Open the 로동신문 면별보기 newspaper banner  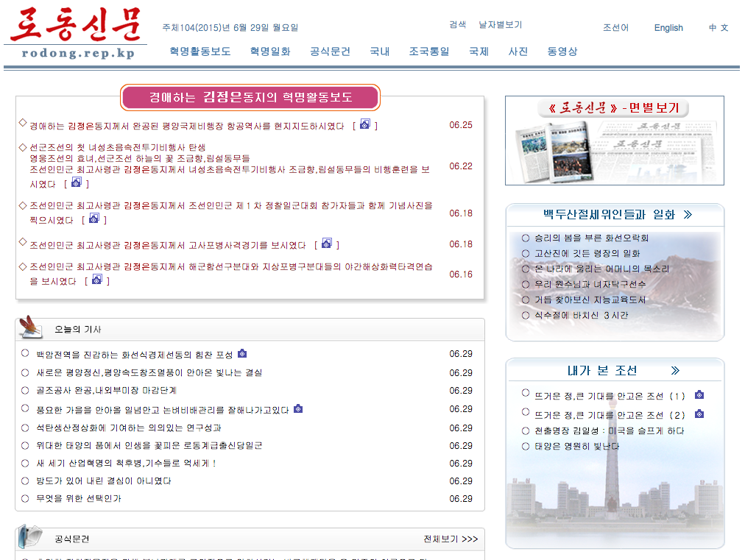[615, 140]
